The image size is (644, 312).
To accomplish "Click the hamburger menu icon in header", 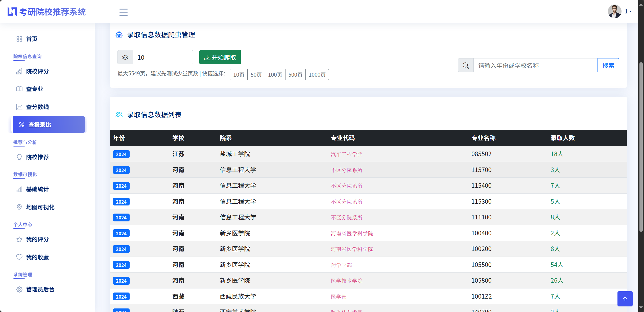I will [x=123, y=12].
